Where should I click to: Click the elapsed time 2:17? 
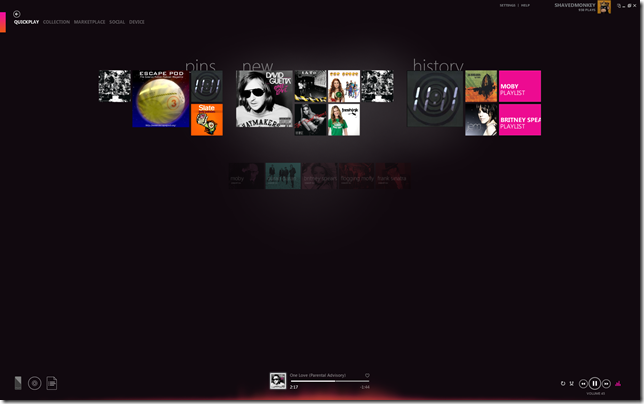pos(294,387)
